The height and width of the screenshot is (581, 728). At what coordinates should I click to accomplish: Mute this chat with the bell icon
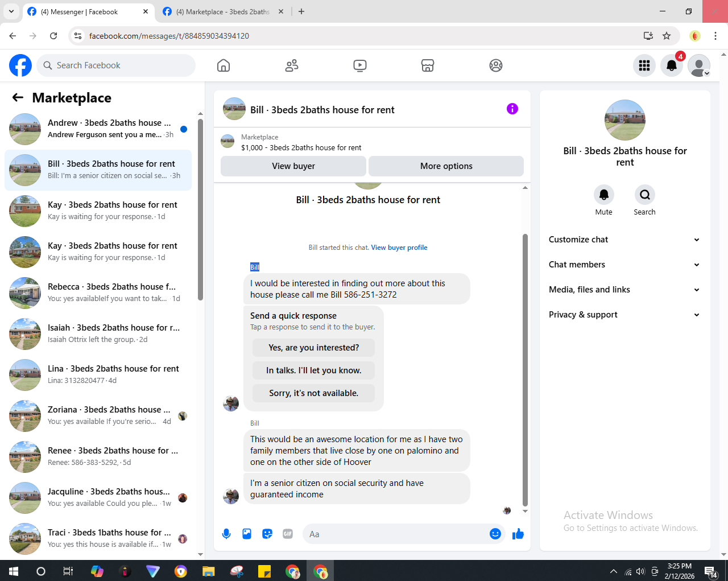tap(604, 195)
